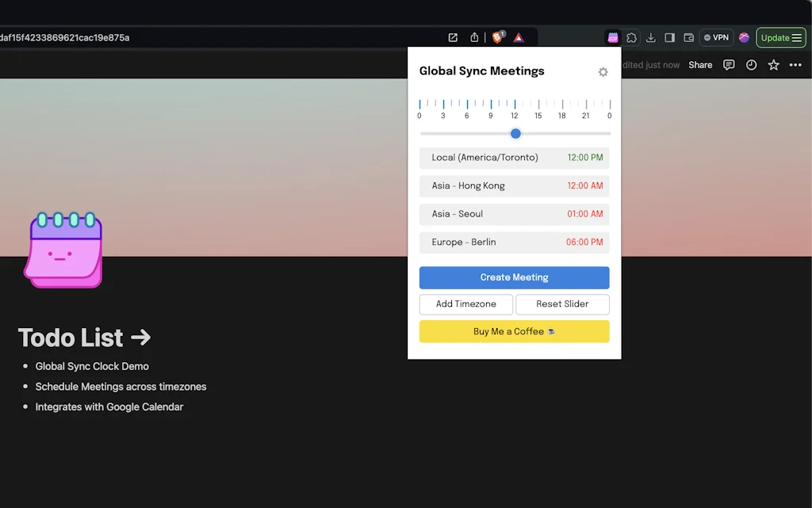Viewport: 812px width, 508px height.
Task: Open the page comments icon in Notion
Action: [729, 65]
